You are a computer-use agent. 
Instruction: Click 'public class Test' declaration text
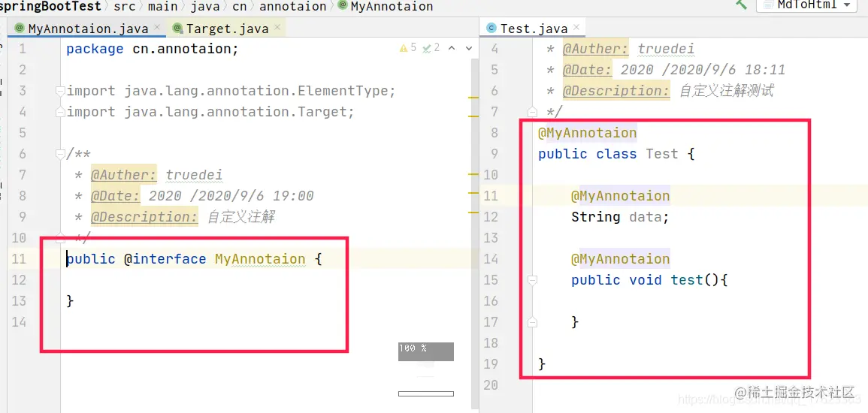click(608, 154)
